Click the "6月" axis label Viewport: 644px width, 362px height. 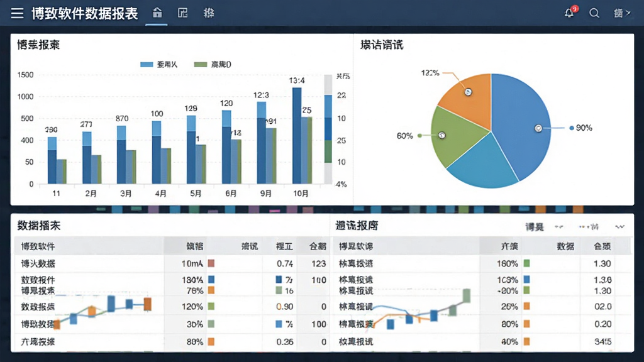231,194
